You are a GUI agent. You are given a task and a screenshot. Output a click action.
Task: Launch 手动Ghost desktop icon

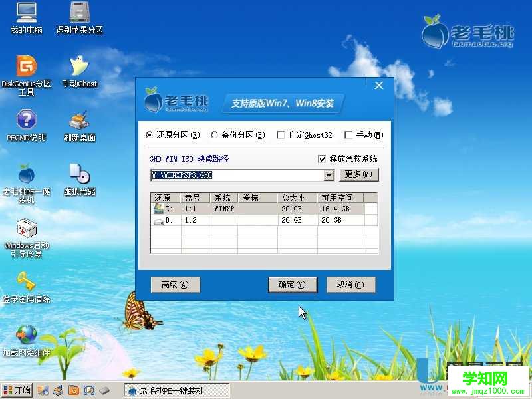click(x=79, y=72)
